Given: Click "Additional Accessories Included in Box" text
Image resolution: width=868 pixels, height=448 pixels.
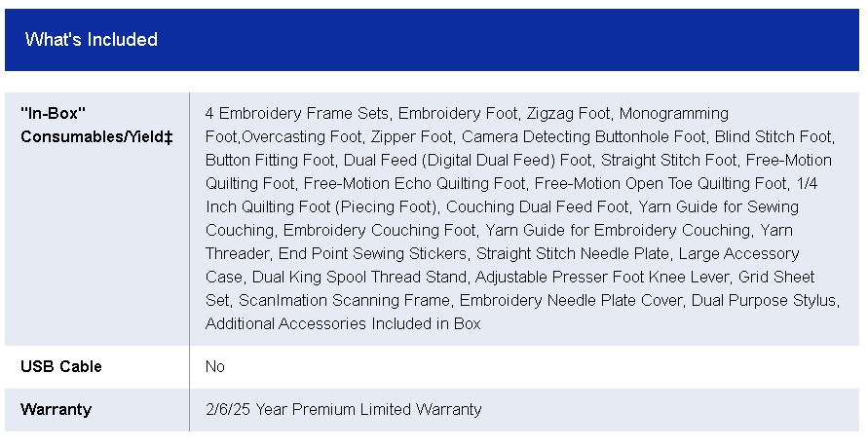Looking at the screenshot, I should tap(343, 324).
